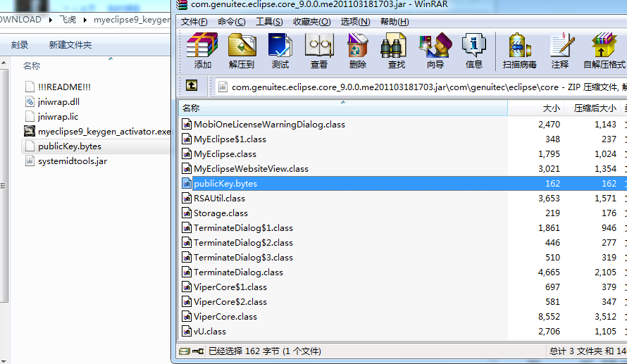The width and height of the screenshot is (627, 364).
Task: Expand breadcrumb arrow before 飞虎 folder
Action: pos(51,20)
